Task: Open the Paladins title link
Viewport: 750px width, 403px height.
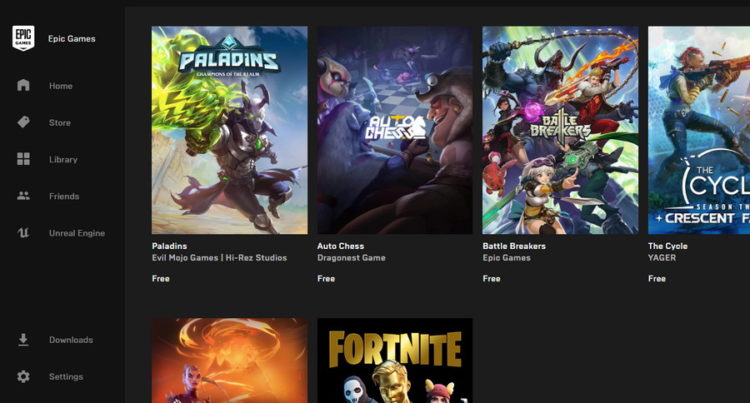Action: tap(169, 246)
